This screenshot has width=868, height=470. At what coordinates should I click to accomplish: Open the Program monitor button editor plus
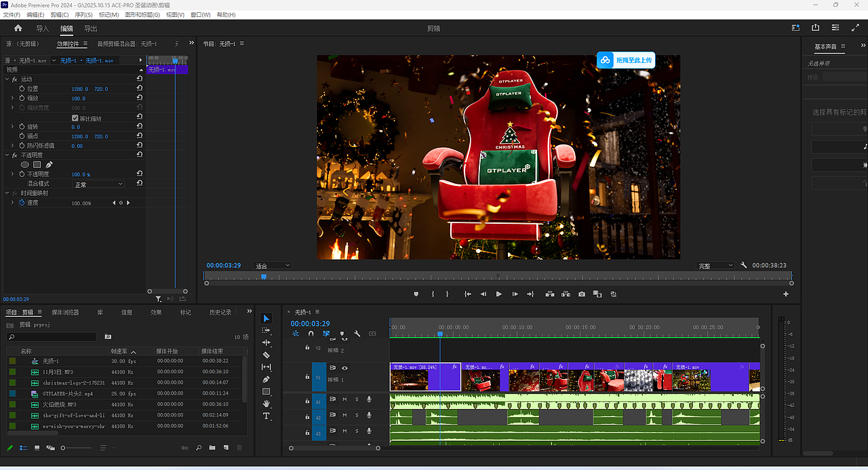[786, 294]
